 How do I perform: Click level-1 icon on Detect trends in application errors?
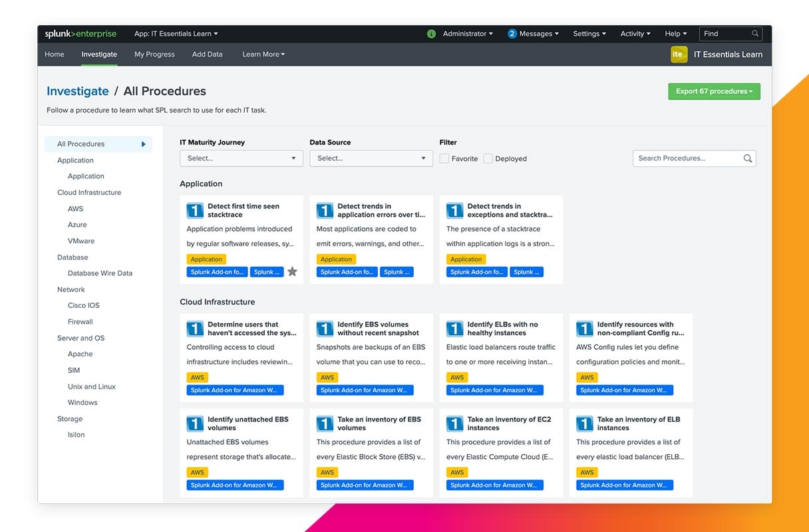[x=325, y=211]
